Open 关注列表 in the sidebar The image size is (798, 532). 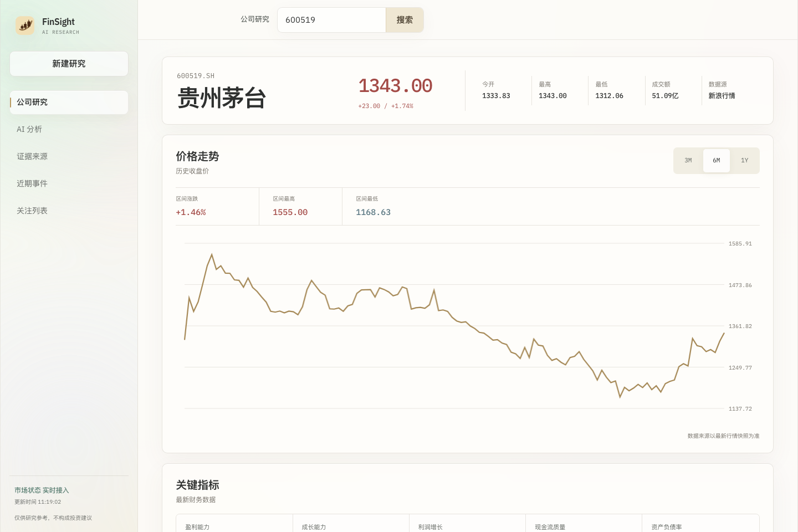(x=69, y=211)
